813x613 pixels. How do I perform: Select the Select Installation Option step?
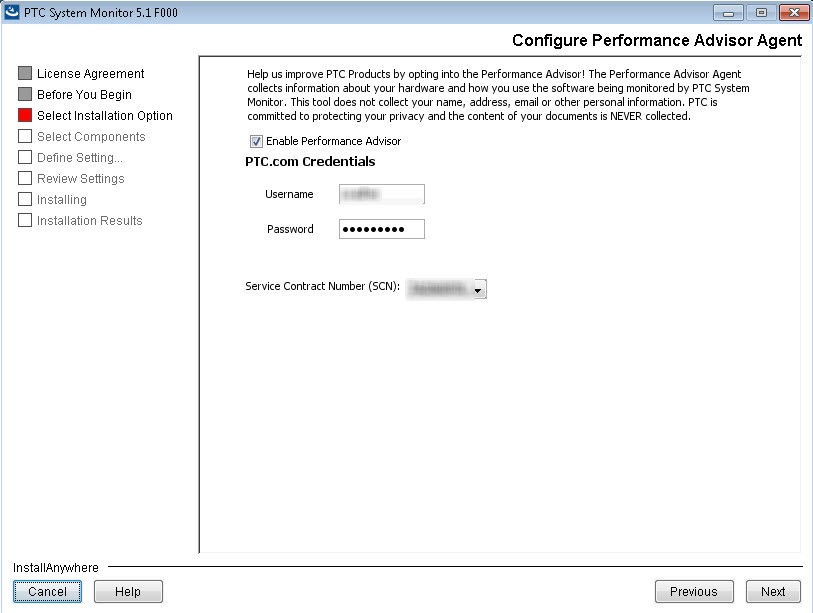tap(103, 115)
